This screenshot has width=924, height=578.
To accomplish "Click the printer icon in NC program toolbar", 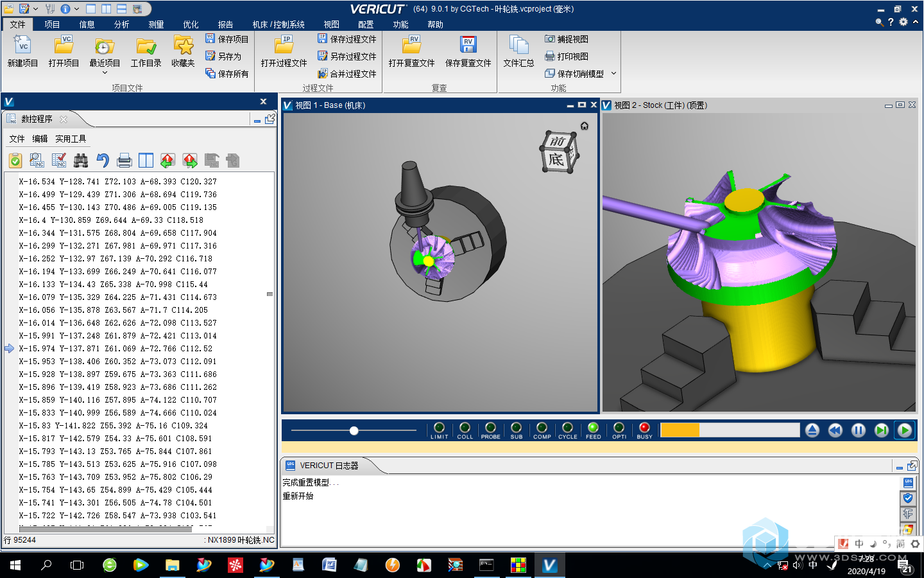I will point(124,161).
